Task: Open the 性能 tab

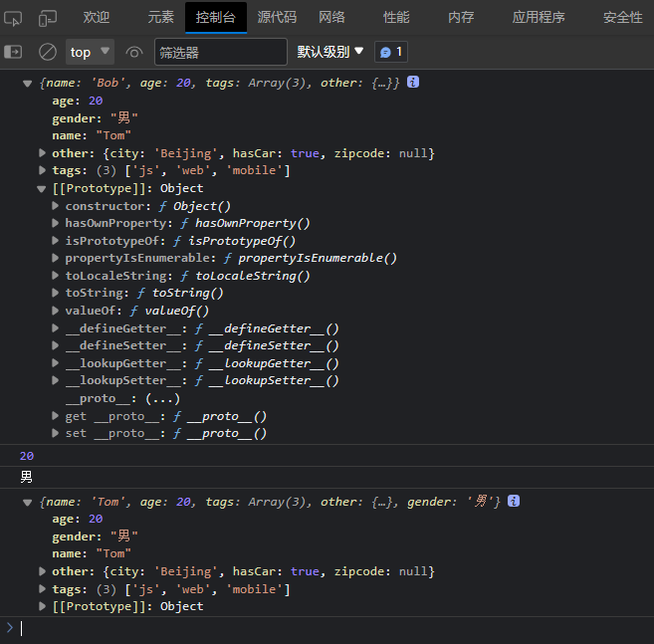Action: click(396, 18)
